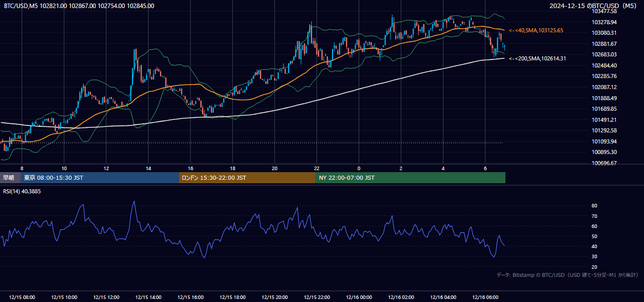Click price axis value 103477.58
This screenshot has height=302, width=644.
(x=604, y=11)
